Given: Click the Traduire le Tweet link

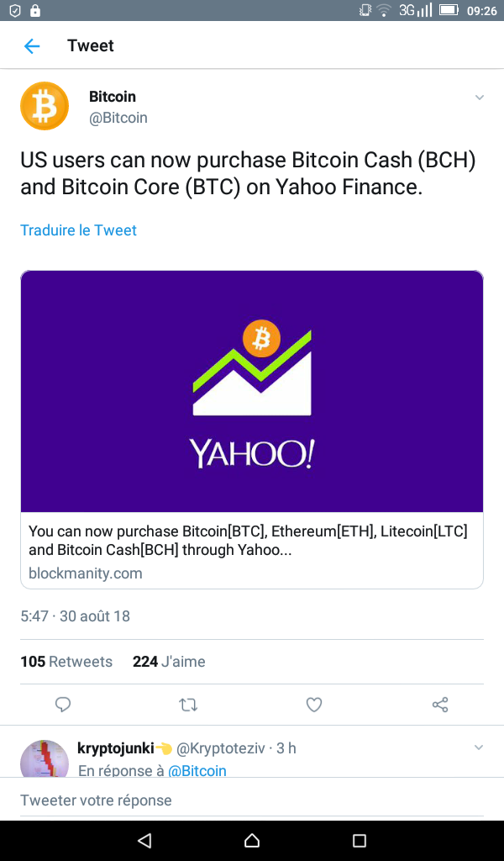Looking at the screenshot, I should [78, 230].
